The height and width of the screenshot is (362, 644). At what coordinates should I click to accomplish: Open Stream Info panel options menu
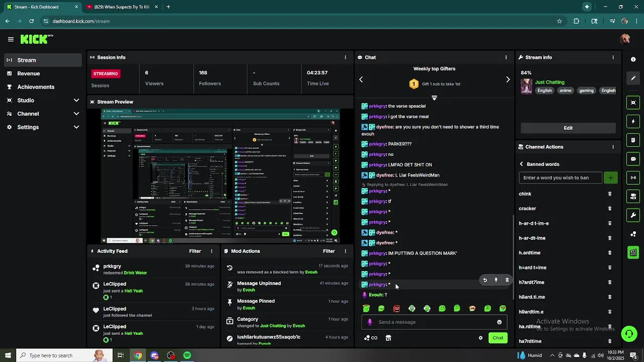pyautogui.click(x=613, y=57)
